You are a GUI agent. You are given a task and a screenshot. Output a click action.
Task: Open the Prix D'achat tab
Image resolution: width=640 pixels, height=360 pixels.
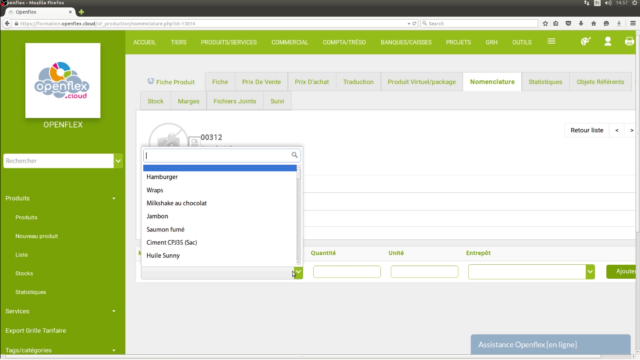[x=312, y=82]
